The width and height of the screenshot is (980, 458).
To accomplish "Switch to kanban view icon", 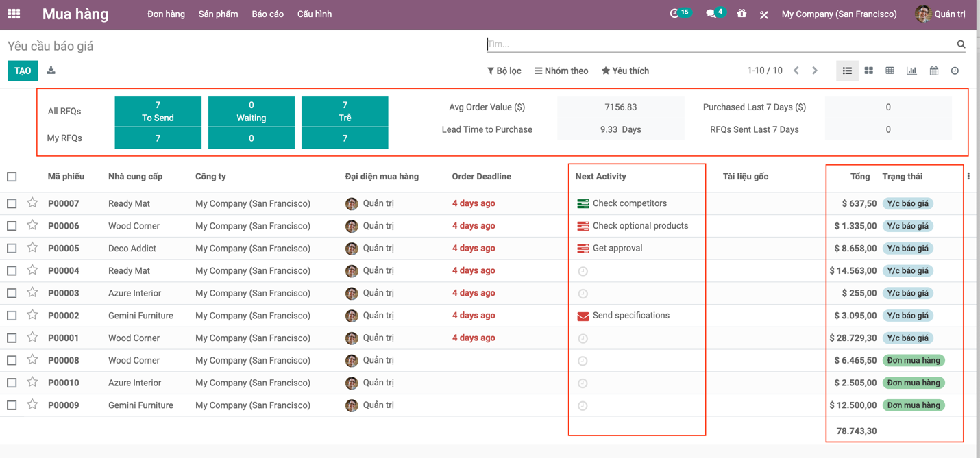I will pyautogui.click(x=868, y=71).
